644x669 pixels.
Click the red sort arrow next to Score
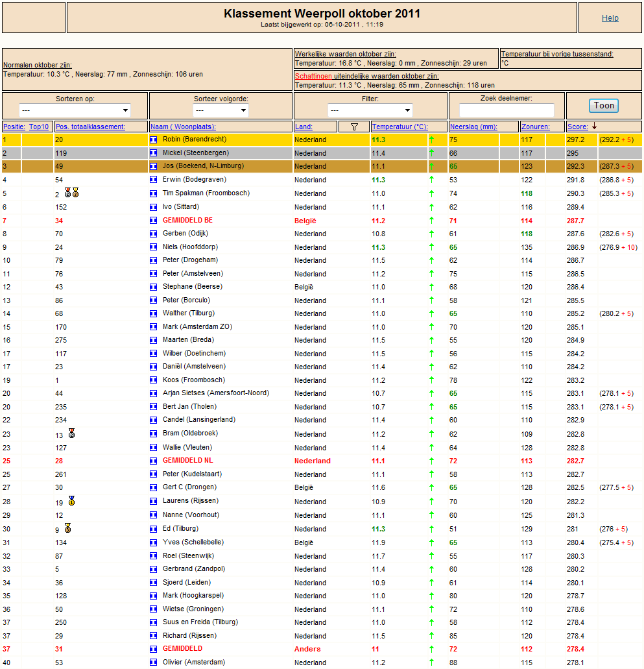(594, 127)
